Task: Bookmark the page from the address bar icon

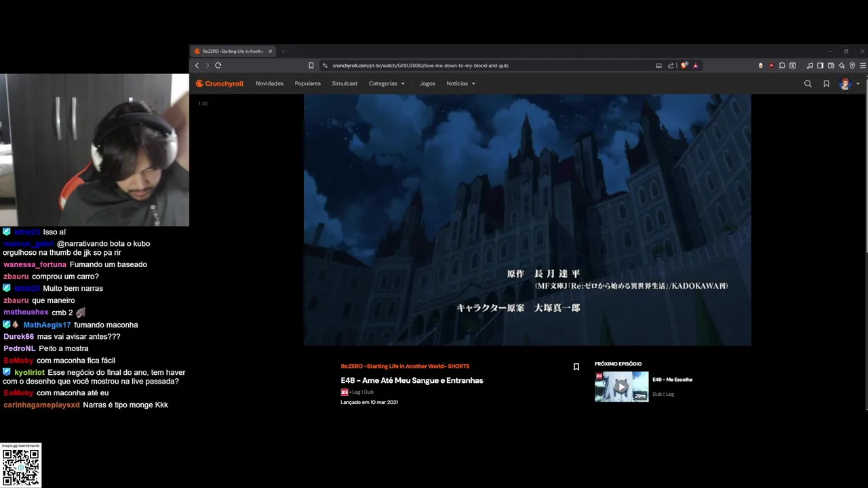Action: [311, 65]
